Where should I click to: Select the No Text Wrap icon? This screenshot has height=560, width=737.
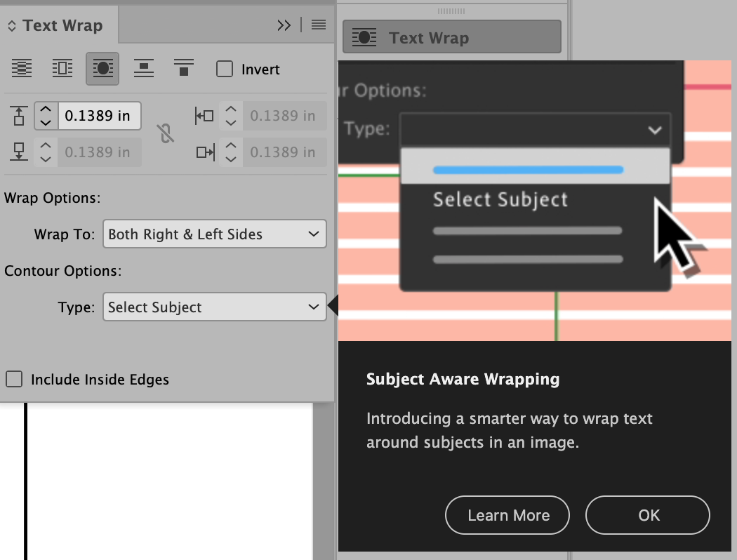pyautogui.click(x=21, y=68)
